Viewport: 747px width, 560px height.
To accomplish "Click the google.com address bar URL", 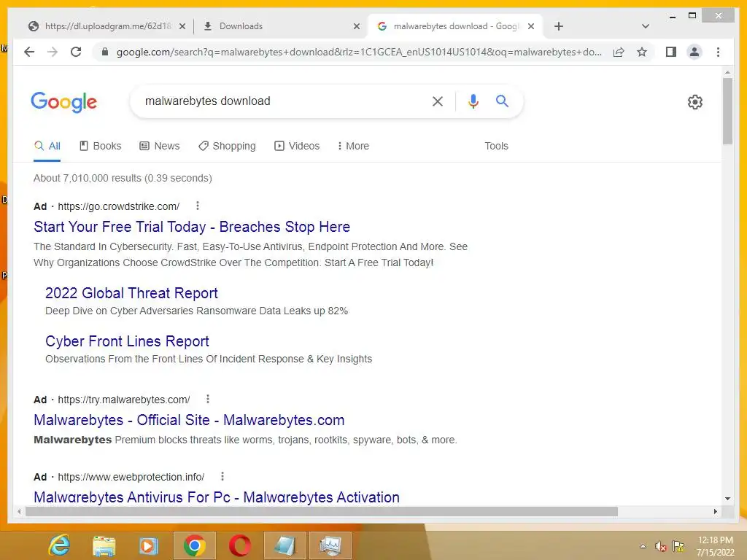I will click(x=359, y=52).
